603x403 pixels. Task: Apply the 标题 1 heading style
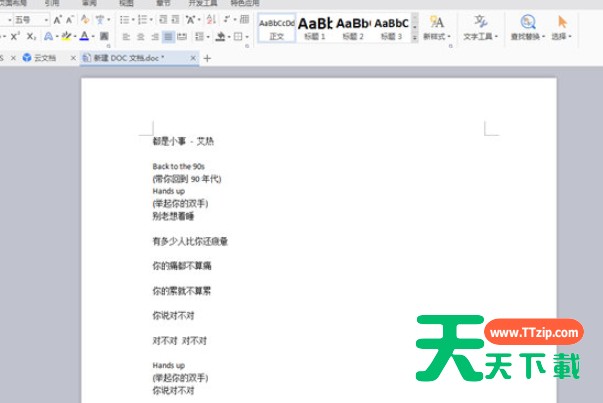pos(315,26)
